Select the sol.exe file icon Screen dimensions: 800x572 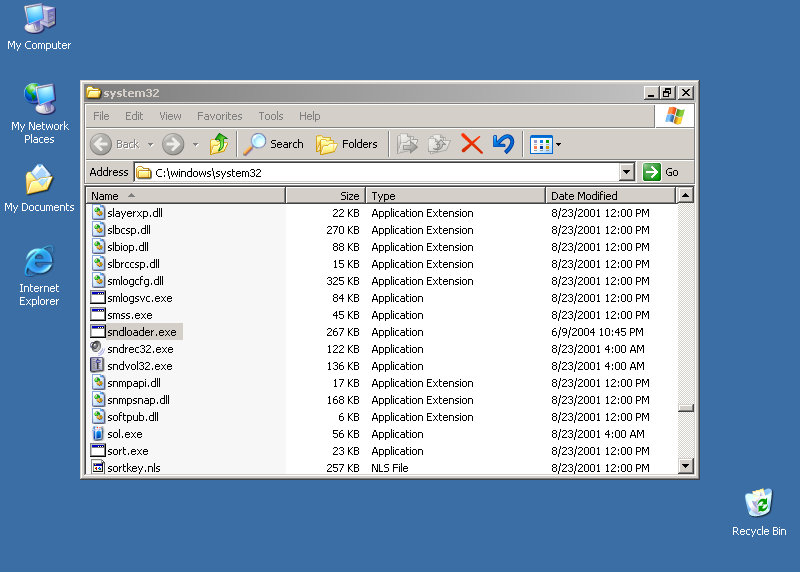(x=98, y=434)
